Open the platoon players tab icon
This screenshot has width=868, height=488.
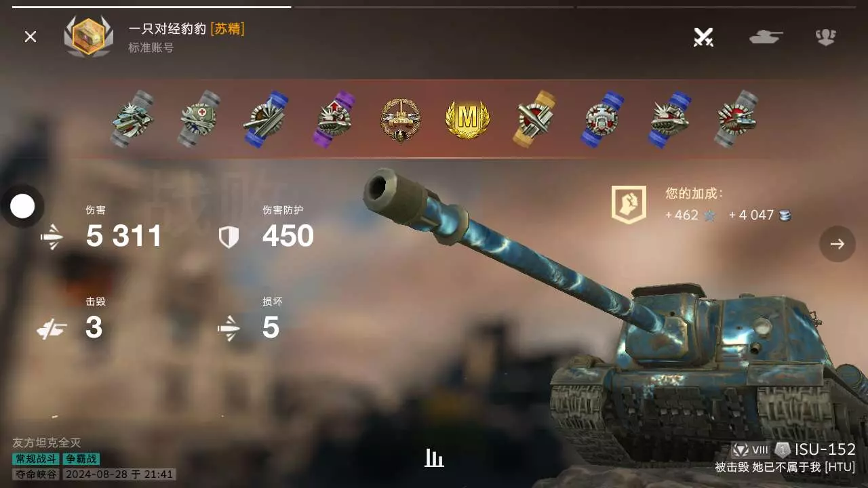click(825, 37)
